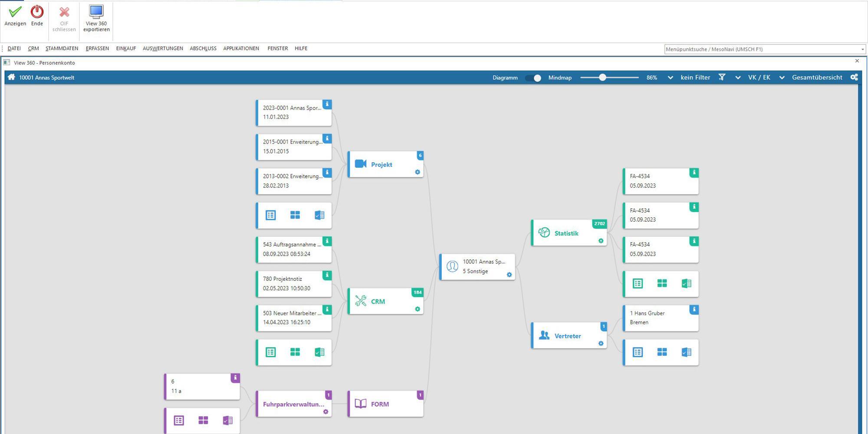Open info badge on 2023-0001 Annas Spor... card
This screenshot has height=434, width=868.
click(327, 104)
